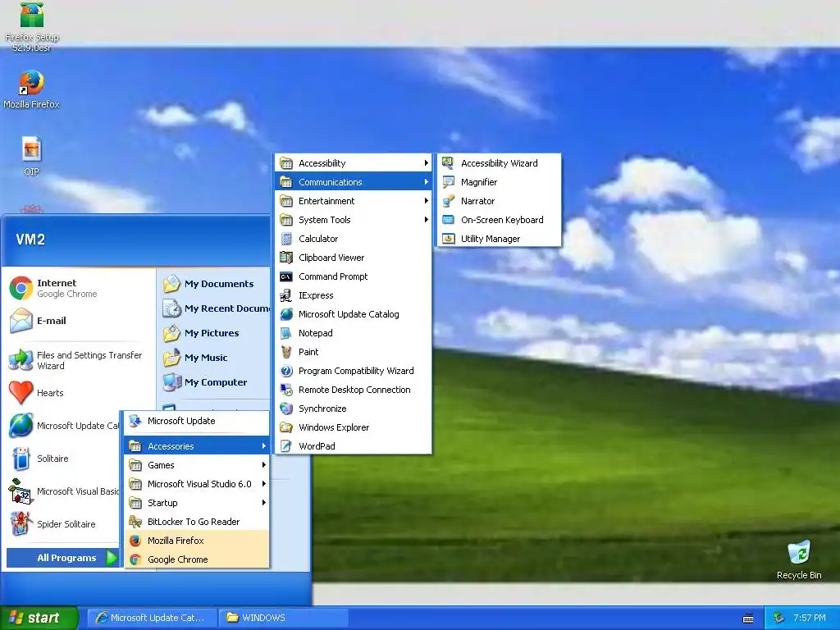This screenshot has height=630, width=840.
Task: Open Microsoft Update Catalog pinned Start item
Action: point(63,426)
